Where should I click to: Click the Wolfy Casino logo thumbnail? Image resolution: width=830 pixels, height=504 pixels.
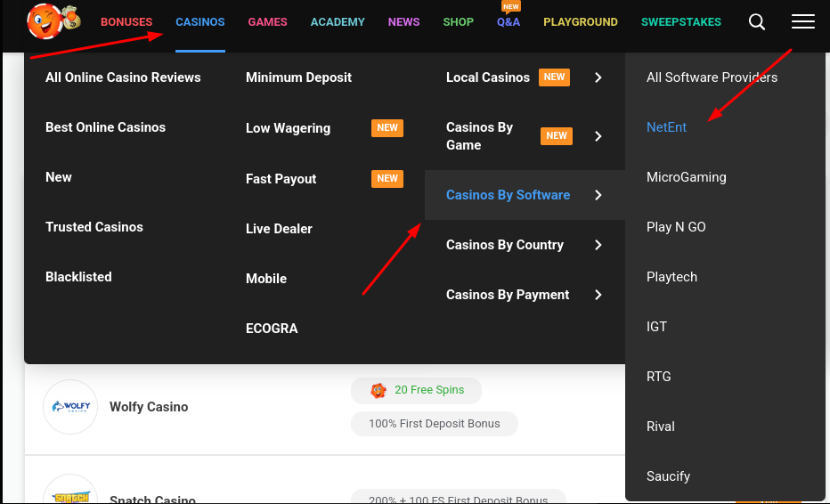69,407
